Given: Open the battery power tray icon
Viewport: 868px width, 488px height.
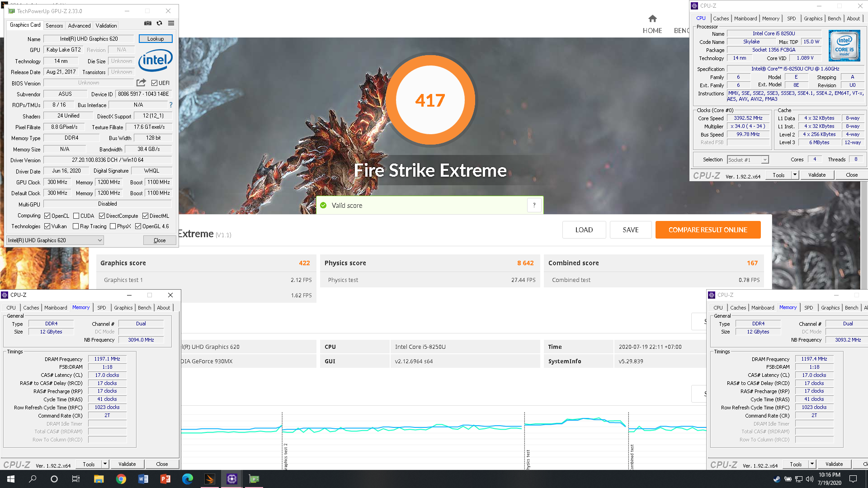Looking at the screenshot, I should (788, 479).
